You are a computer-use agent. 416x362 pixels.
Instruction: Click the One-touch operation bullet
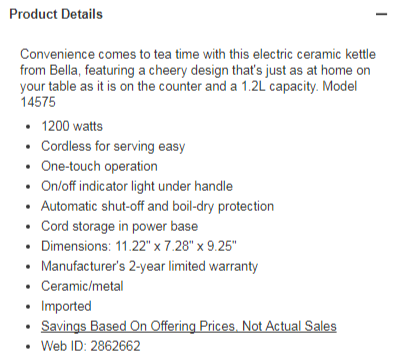click(x=99, y=166)
